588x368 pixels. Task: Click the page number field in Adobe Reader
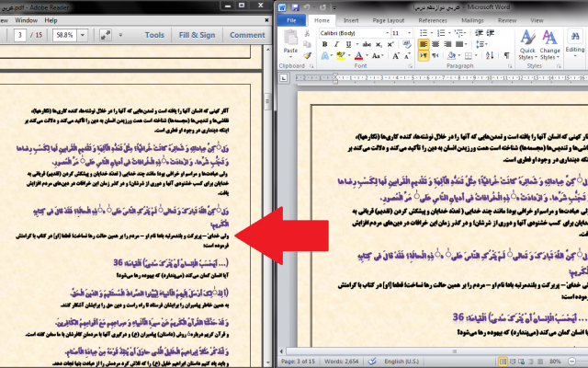[x=20, y=35]
